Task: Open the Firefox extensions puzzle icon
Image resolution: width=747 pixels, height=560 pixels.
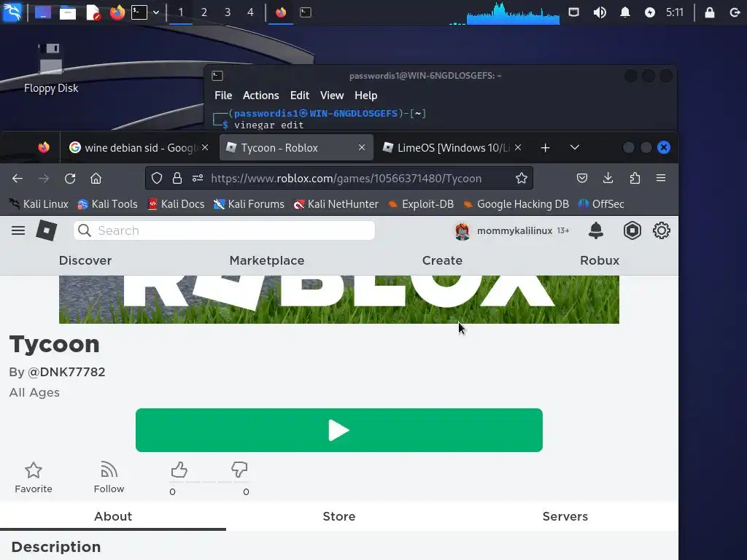Action: 635,178
